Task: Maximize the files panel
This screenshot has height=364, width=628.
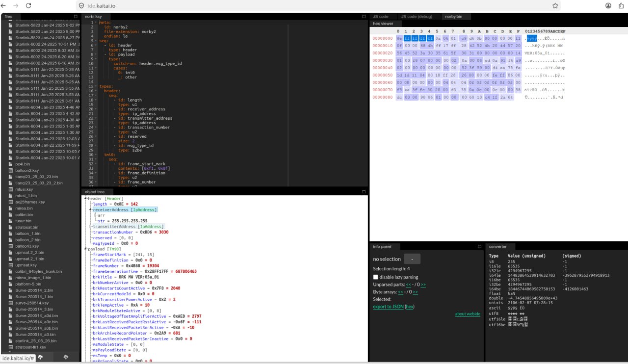Action: [76, 16]
